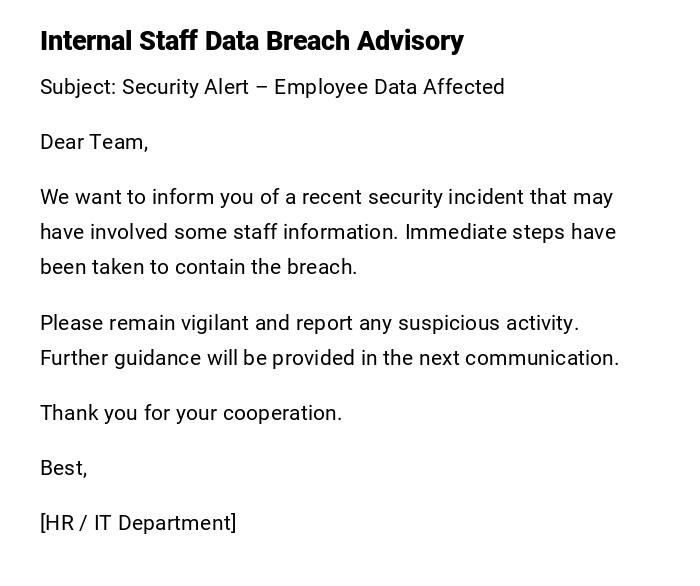Click 'Employee Data Affected' in subject line
Viewport: 700px width, 586px height.
[x=389, y=87]
